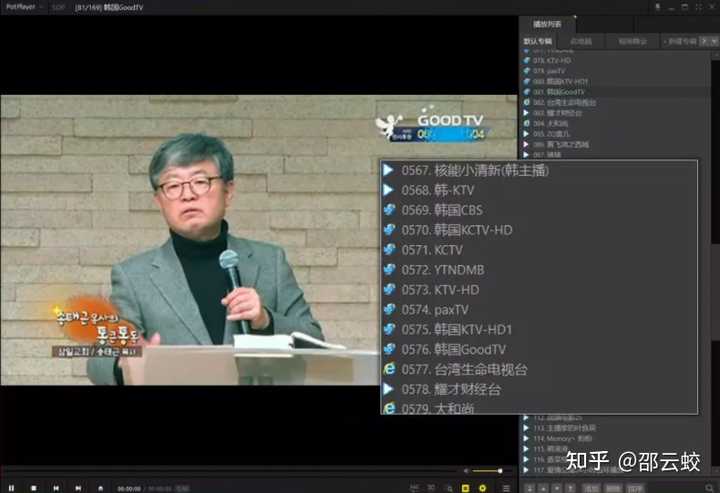Click the right arrow in the album tab strip
The width and height of the screenshot is (720, 493).
714,41
